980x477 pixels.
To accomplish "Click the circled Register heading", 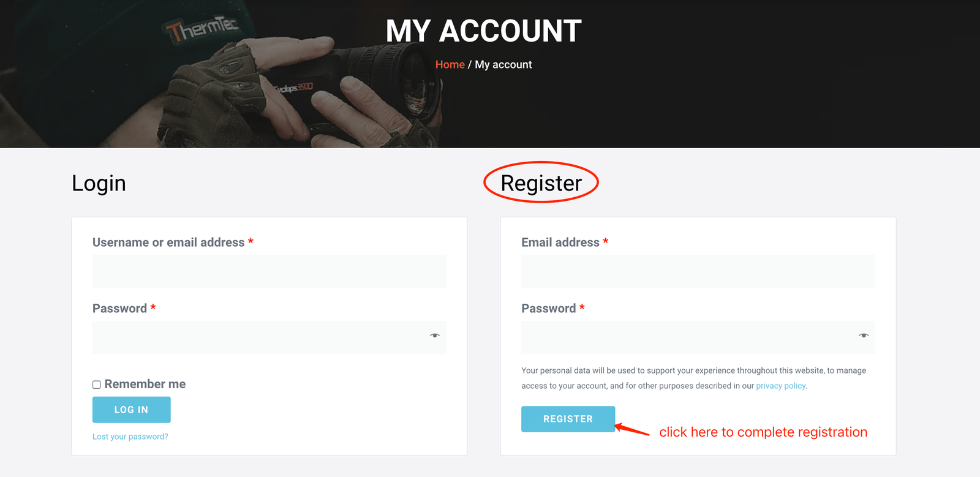I will [x=541, y=183].
